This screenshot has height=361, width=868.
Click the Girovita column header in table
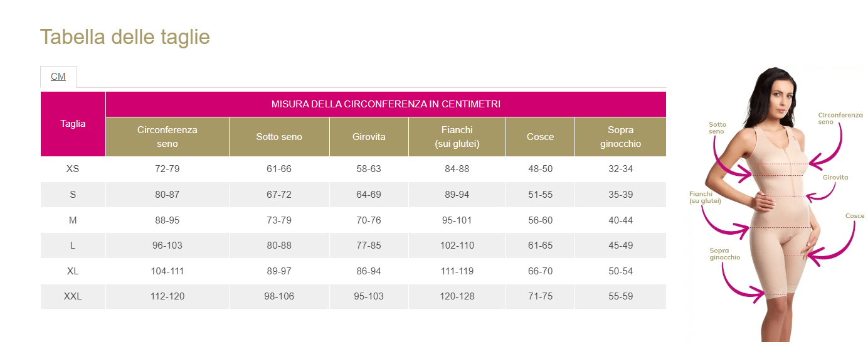tap(369, 137)
